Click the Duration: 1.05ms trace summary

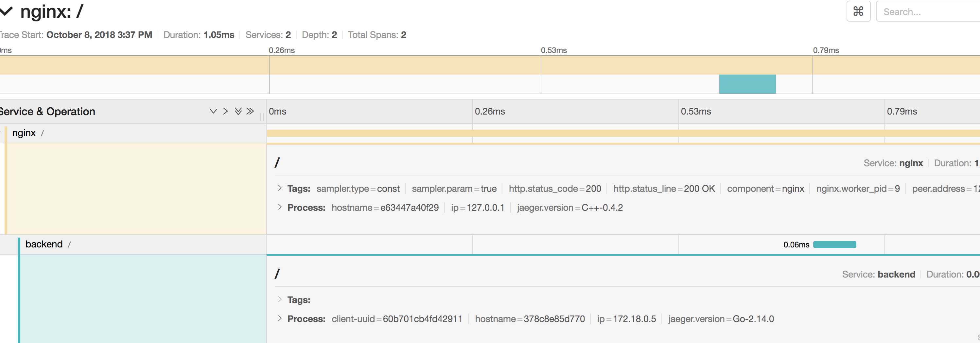(199, 35)
